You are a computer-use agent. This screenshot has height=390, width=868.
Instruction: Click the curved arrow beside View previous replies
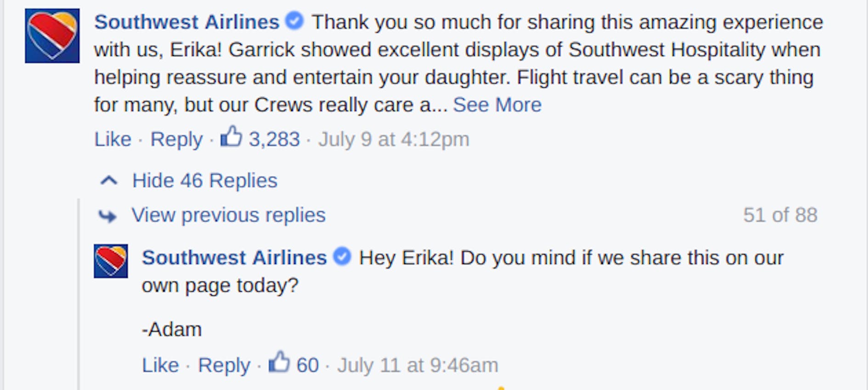[108, 215]
